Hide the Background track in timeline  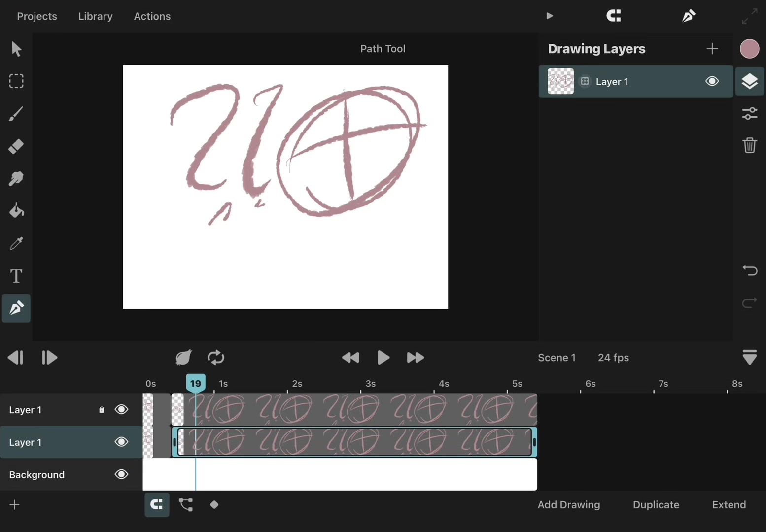(x=121, y=474)
